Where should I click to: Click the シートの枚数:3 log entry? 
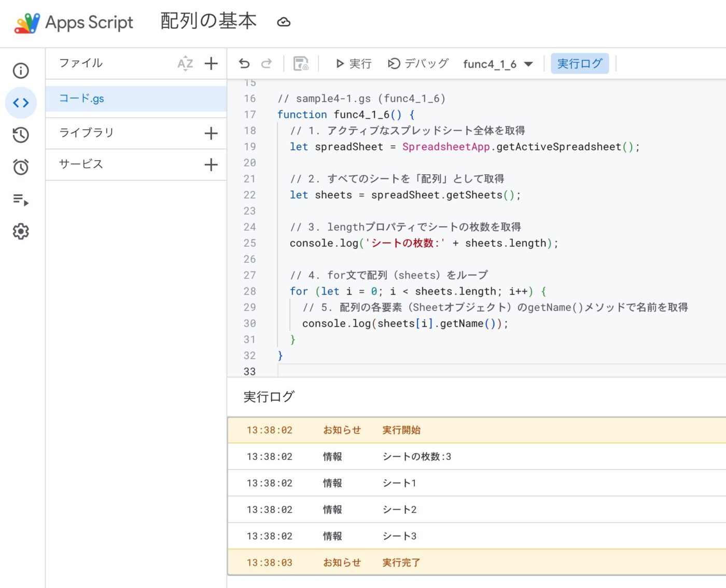pos(416,457)
